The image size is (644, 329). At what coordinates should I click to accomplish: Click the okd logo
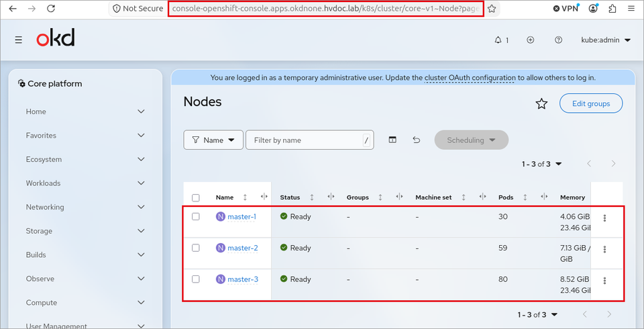click(56, 38)
